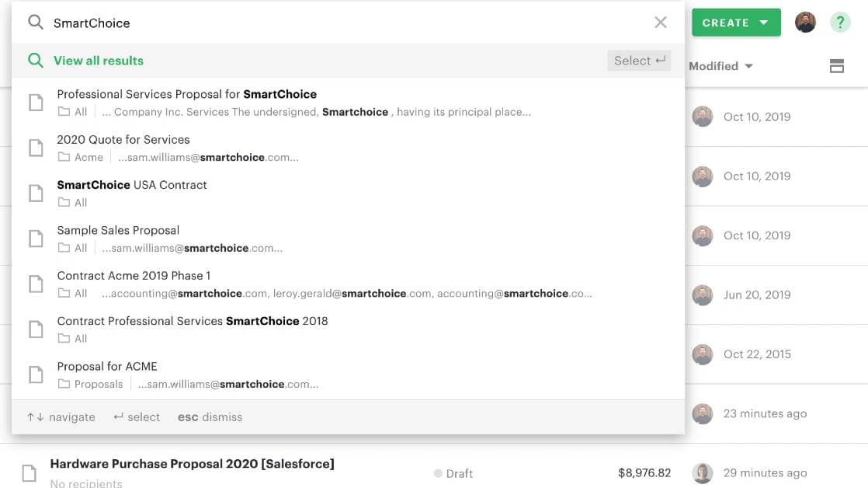The image size is (868, 488).
Task: Click the Select enter button
Action: [639, 61]
